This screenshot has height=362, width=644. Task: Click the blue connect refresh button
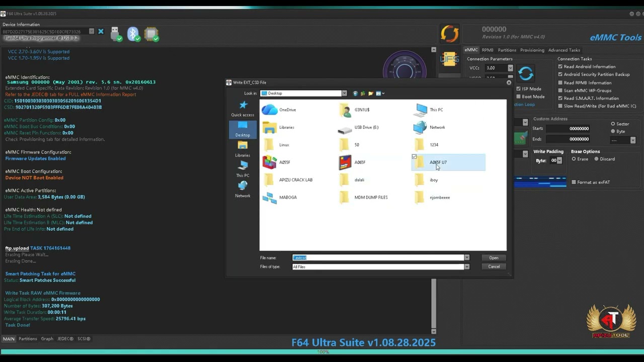tap(526, 74)
